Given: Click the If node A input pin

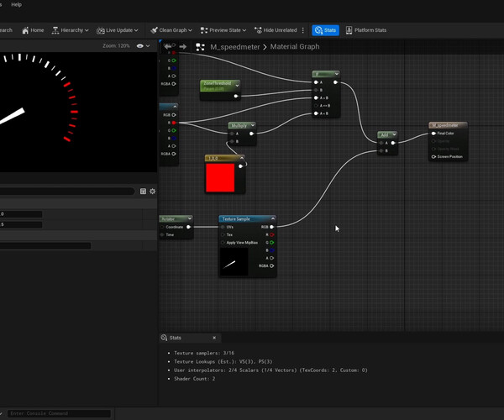Looking at the screenshot, I should pyautogui.click(x=316, y=82).
